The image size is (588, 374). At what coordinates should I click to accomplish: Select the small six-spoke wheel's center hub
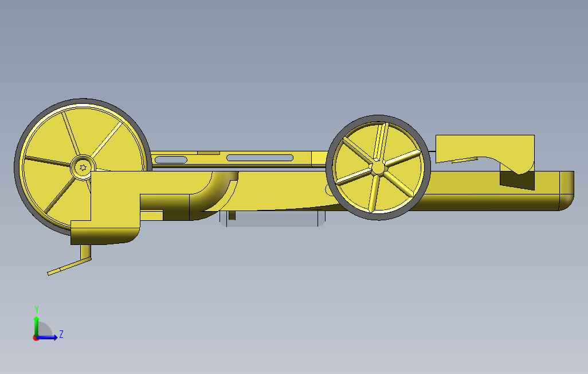coord(378,167)
